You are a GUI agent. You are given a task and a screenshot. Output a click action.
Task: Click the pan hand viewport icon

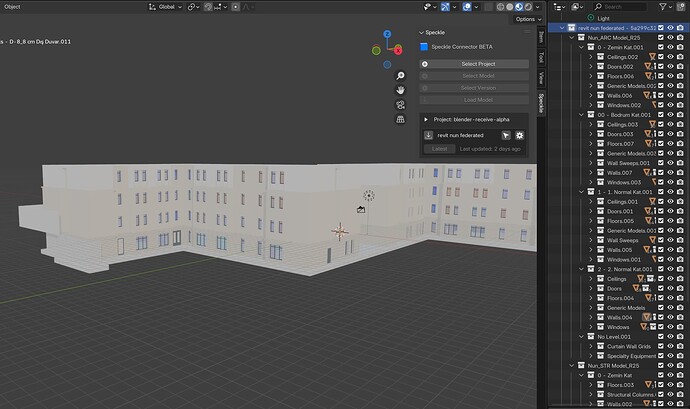click(400, 89)
